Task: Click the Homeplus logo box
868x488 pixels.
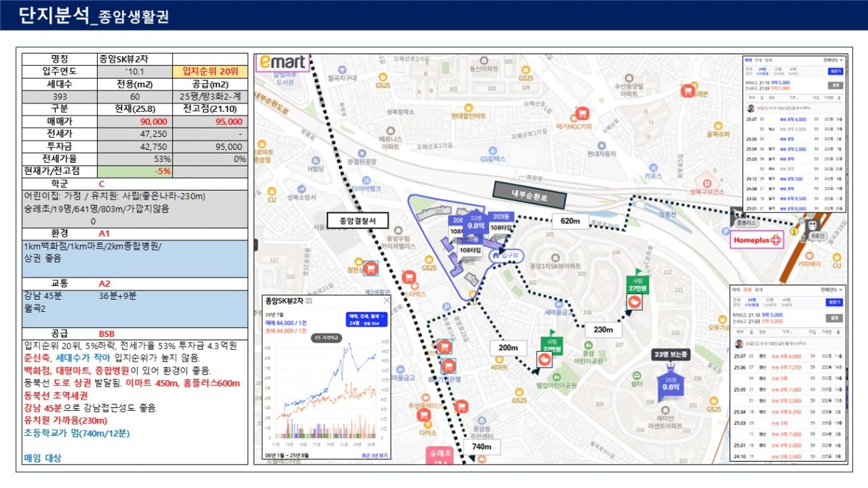Action: tap(757, 240)
